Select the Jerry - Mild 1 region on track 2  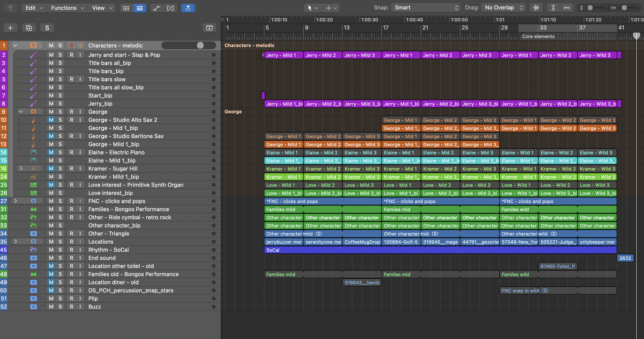284,55
